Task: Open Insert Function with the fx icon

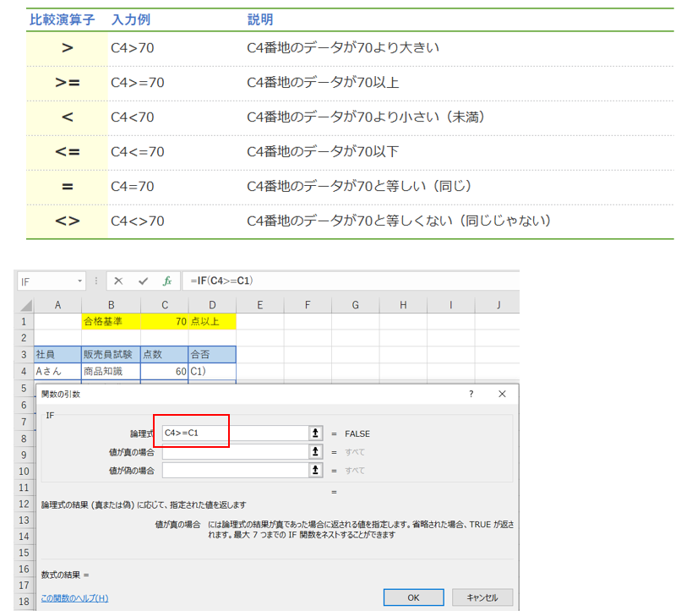Action: coord(167,281)
